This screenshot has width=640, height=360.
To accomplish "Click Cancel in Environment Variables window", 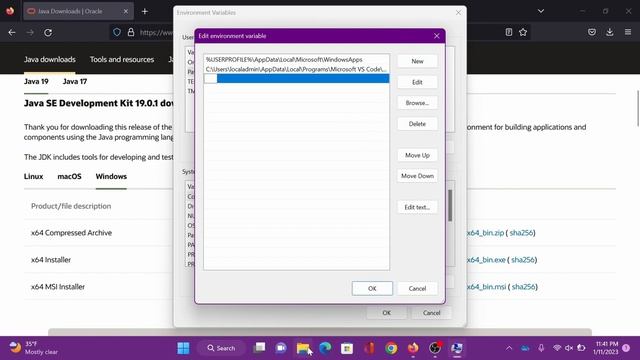I will click(x=431, y=313).
